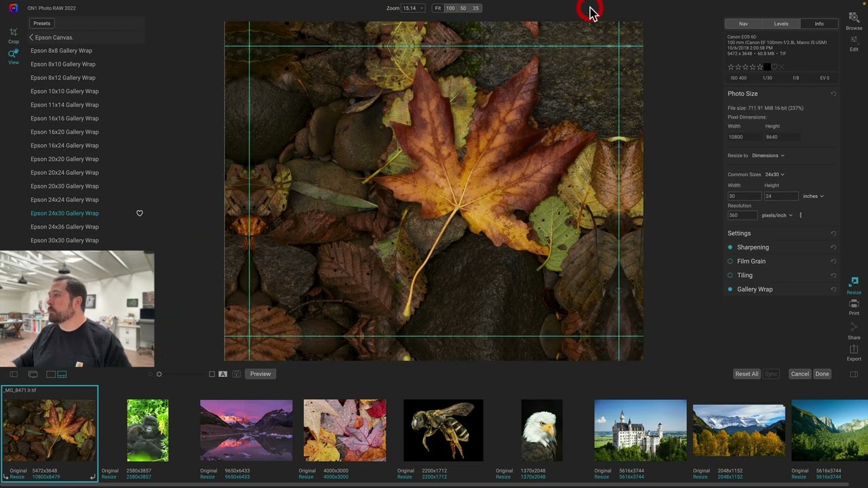Set zoom to 25

(475, 8)
